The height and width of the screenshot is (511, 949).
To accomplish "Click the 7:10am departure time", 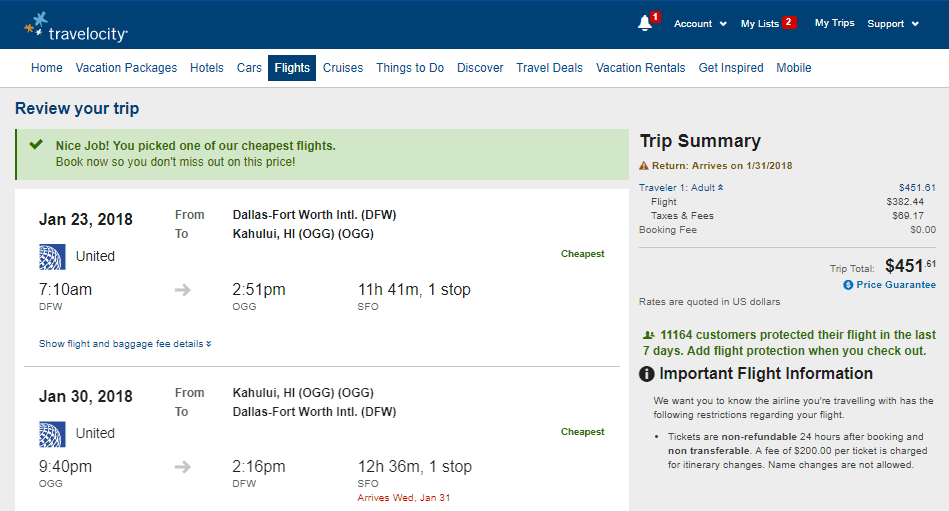I will pyautogui.click(x=65, y=290).
